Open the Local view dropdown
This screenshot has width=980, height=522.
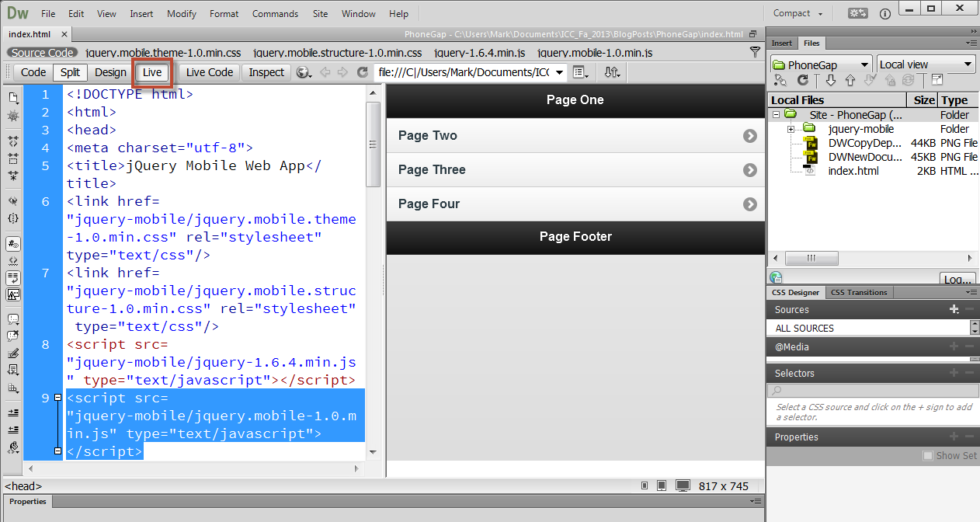click(926, 64)
